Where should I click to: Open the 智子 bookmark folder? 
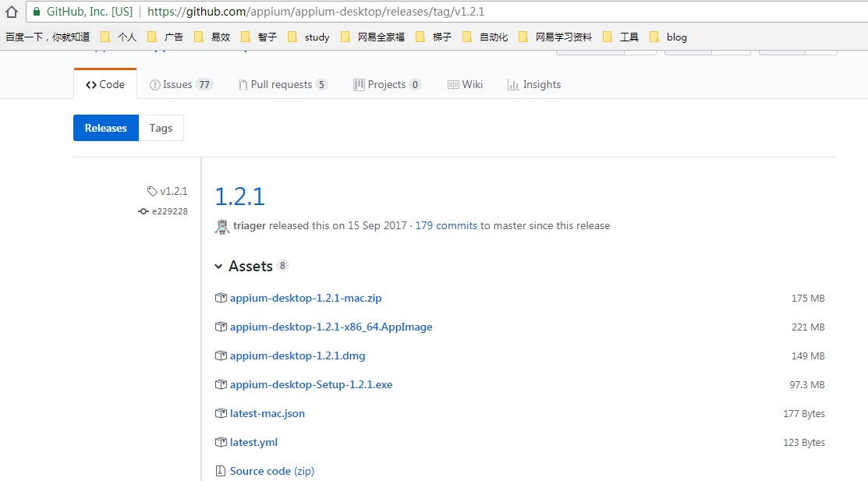(x=258, y=37)
